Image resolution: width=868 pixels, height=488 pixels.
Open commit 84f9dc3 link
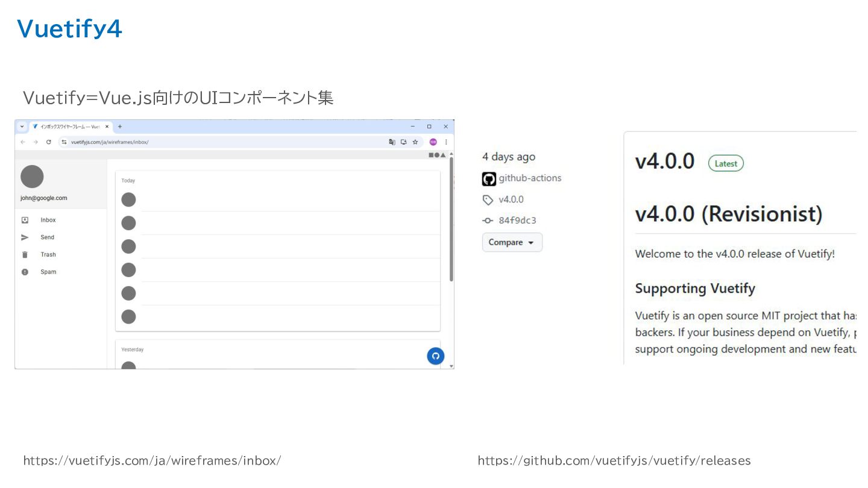pos(517,221)
